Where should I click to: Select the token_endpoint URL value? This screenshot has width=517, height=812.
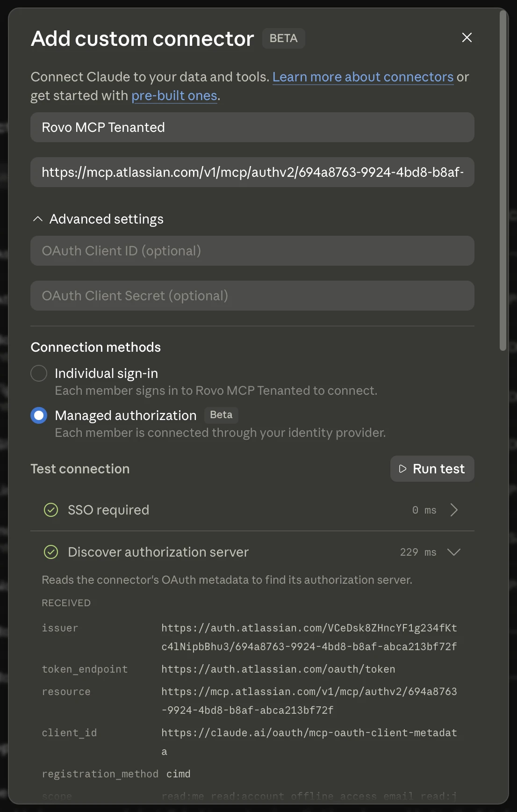click(278, 669)
